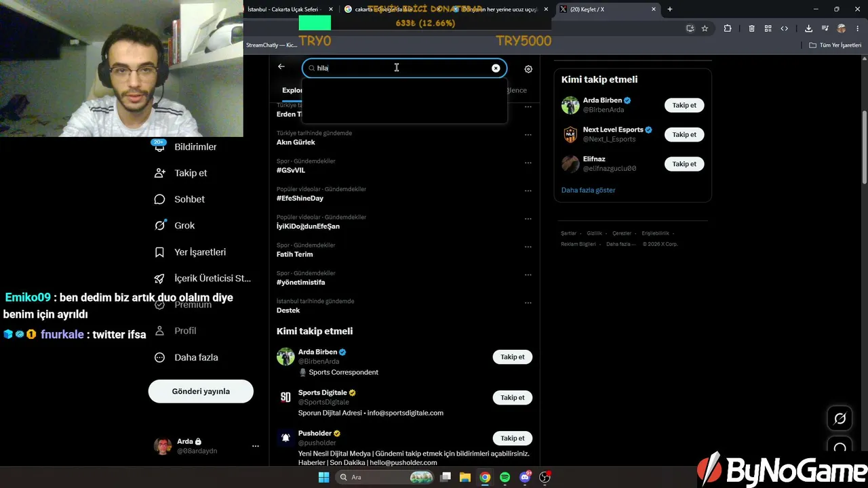This screenshot has width=868, height=488.
Task: Open Chrome downloads icon
Action: coord(808,28)
